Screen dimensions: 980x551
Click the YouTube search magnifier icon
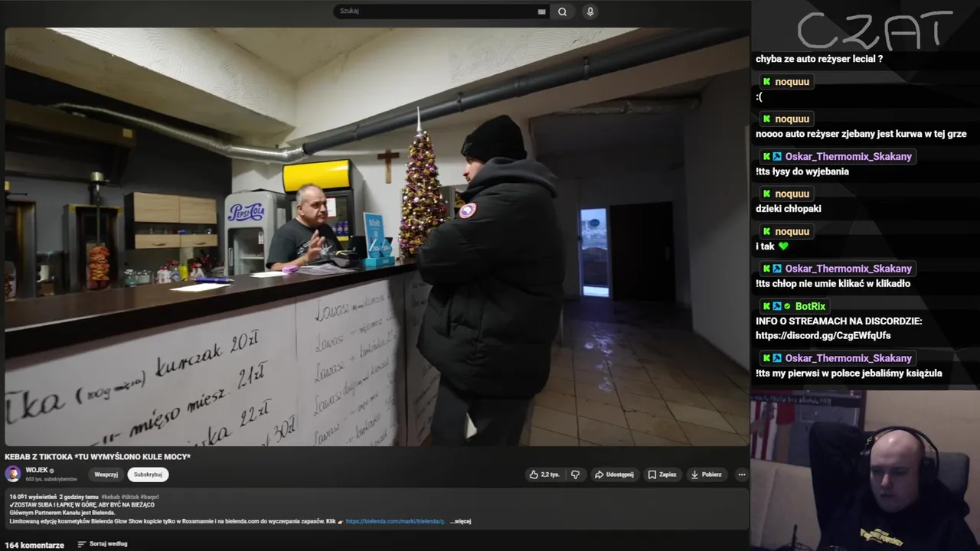562,11
